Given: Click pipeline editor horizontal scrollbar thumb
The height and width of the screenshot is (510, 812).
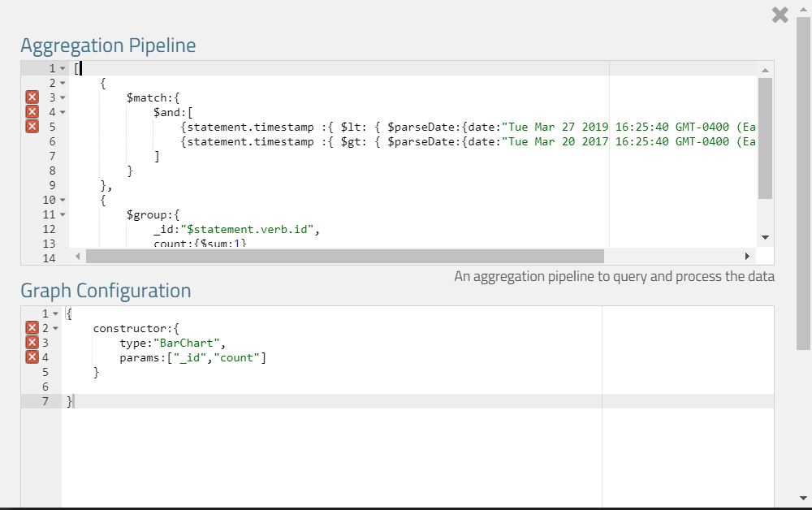Looking at the screenshot, I should click(344, 257).
